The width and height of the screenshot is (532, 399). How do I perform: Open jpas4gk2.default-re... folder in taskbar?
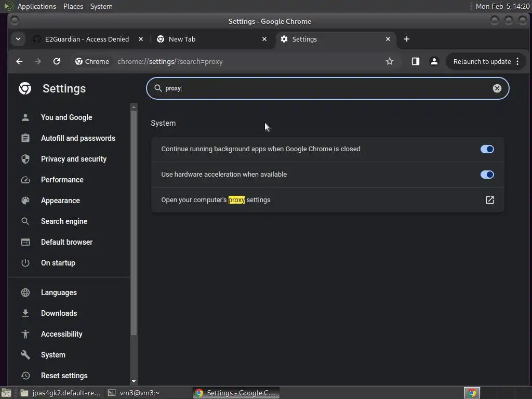click(x=60, y=393)
